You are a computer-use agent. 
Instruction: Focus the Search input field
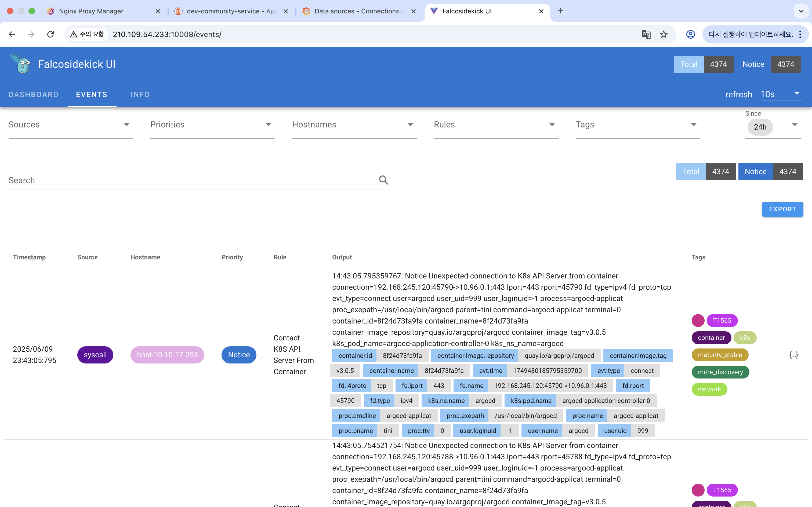(191, 180)
